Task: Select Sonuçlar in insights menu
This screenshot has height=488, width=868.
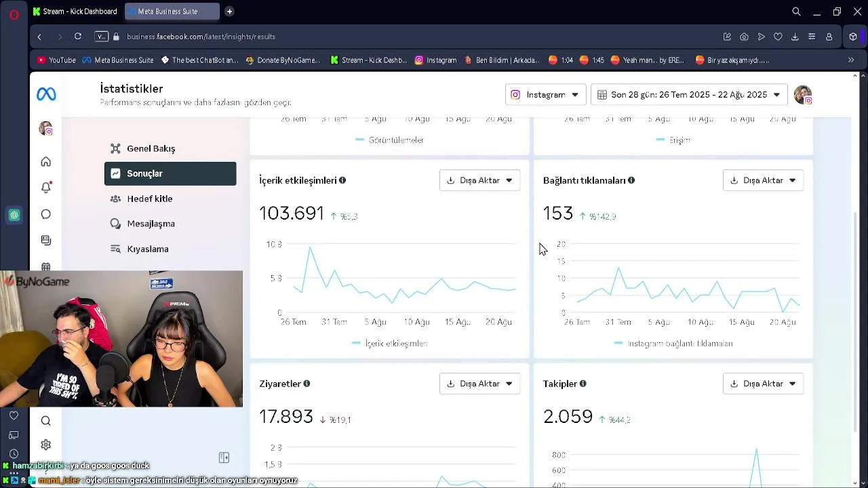Action: point(170,174)
